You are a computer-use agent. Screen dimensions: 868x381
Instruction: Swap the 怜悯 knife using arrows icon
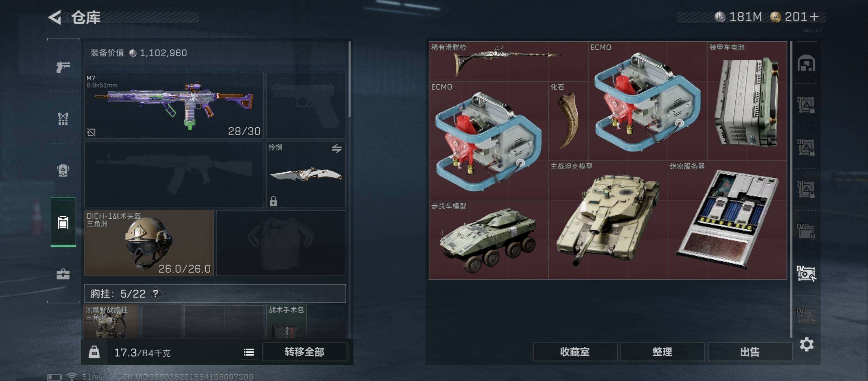(337, 149)
